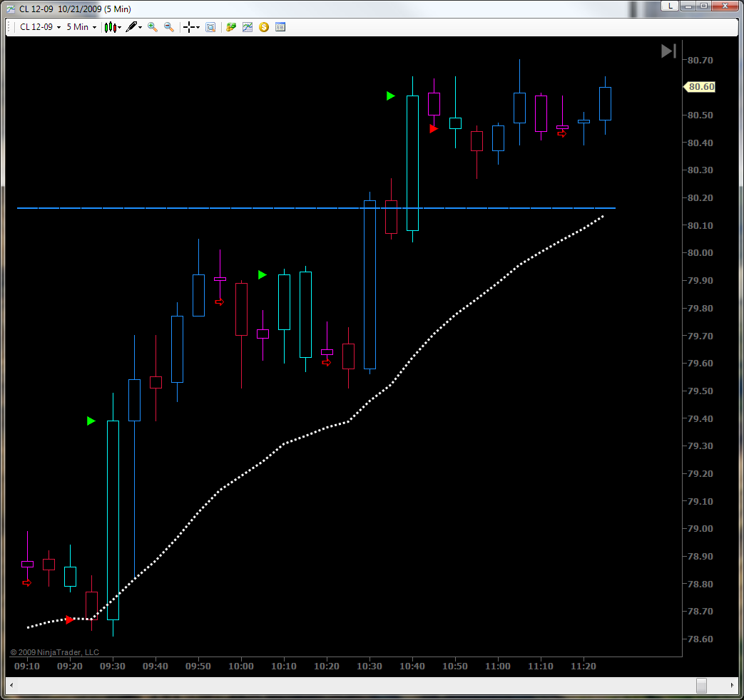Expand the chart style dropdown arrow
This screenshot has width=744, height=700.
pos(120,28)
